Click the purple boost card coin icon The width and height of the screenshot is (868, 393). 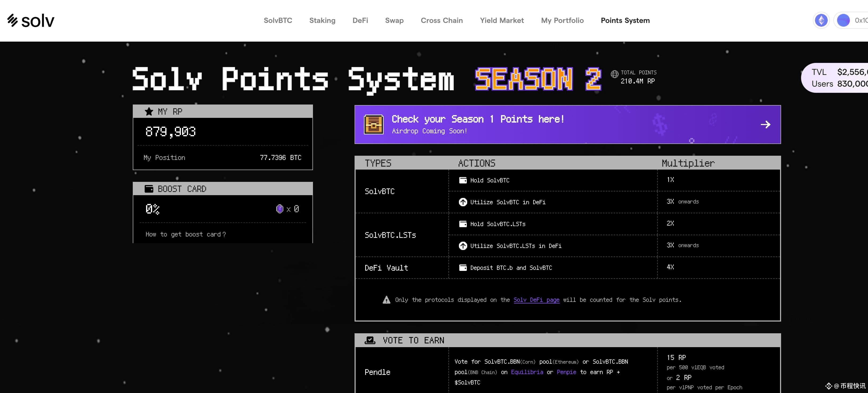coord(279,209)
